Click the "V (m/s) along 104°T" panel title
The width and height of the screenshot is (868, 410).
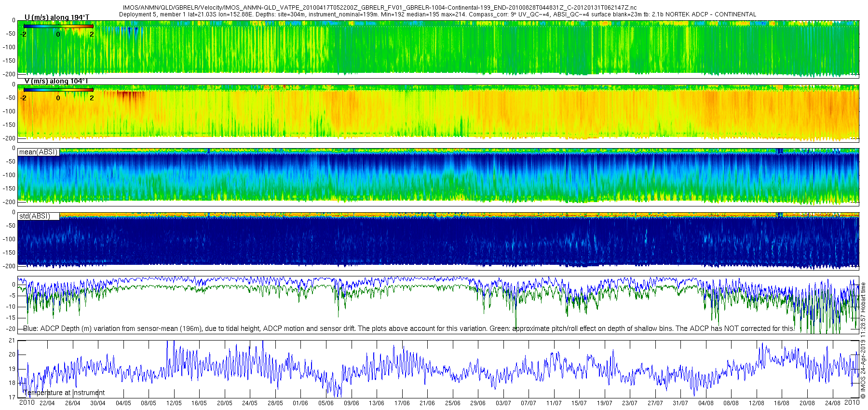[x=56, y=81]
